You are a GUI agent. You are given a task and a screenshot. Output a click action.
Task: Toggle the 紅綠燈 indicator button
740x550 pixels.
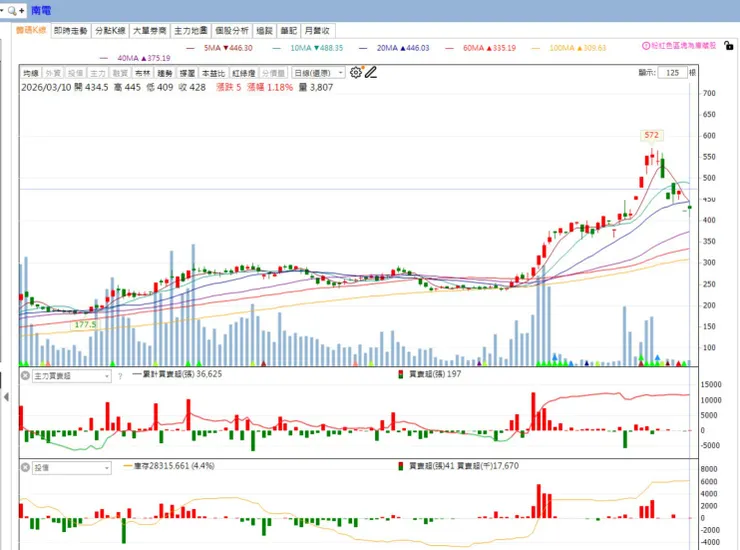tap(244, 73)
